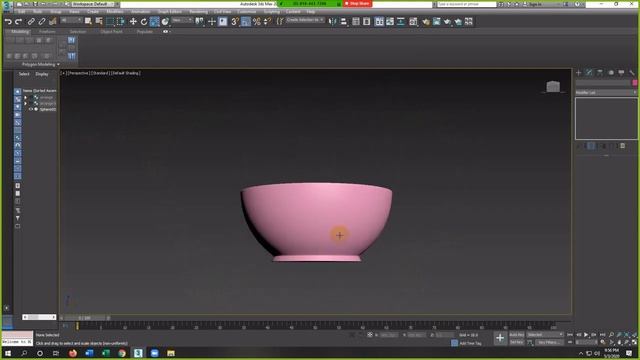Viewport: 640px width, 360px height.
Task: Switch to the Populate ribbon tab
Action: [144, 31]
